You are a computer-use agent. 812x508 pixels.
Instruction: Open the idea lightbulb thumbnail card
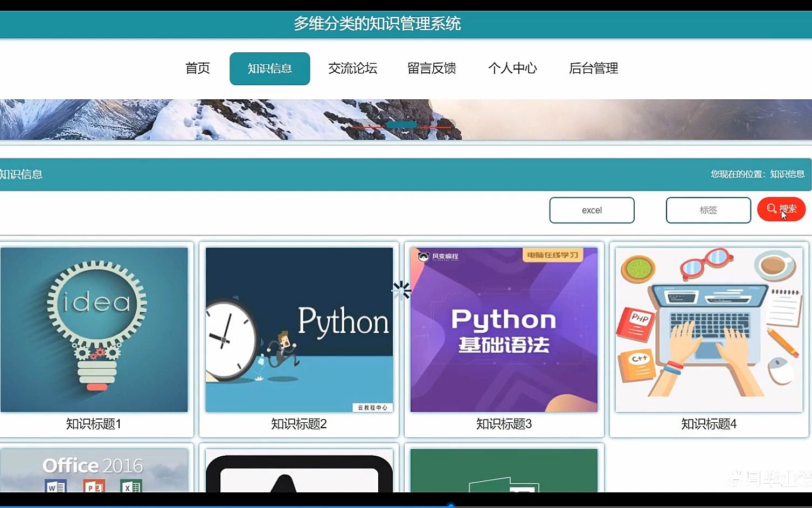[x=94, y=329]
